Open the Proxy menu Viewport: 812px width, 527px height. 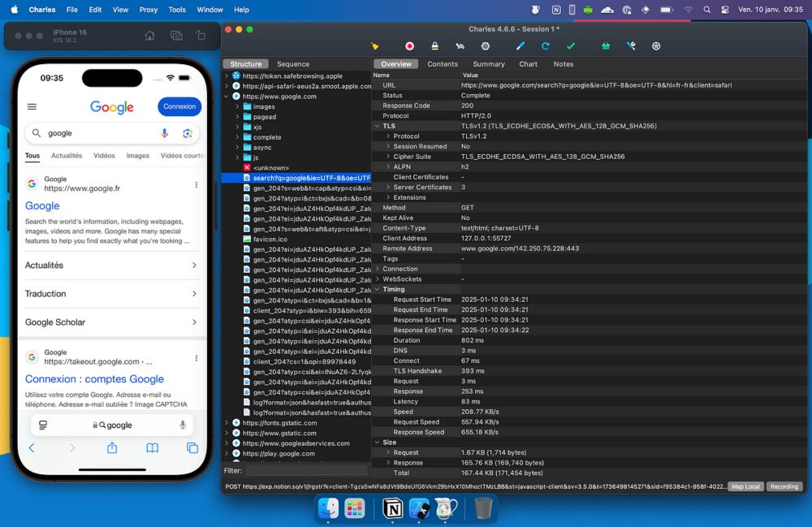(x=149, y=9)
